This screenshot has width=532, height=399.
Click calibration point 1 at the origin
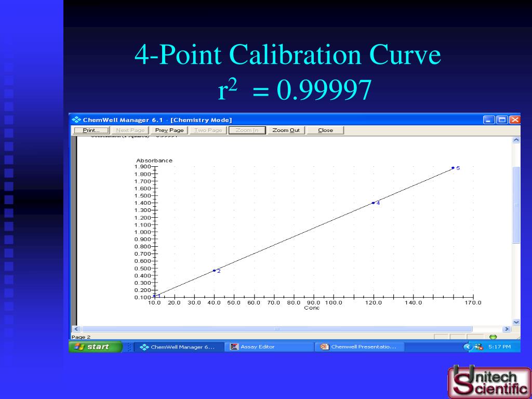[155, 296]
